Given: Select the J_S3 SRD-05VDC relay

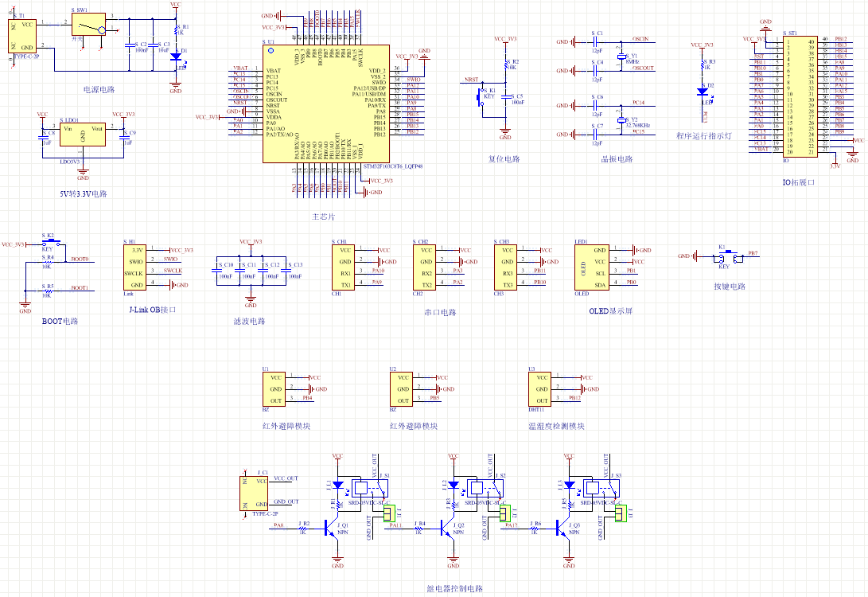Looking at the screenshot, I should point(601,488).
